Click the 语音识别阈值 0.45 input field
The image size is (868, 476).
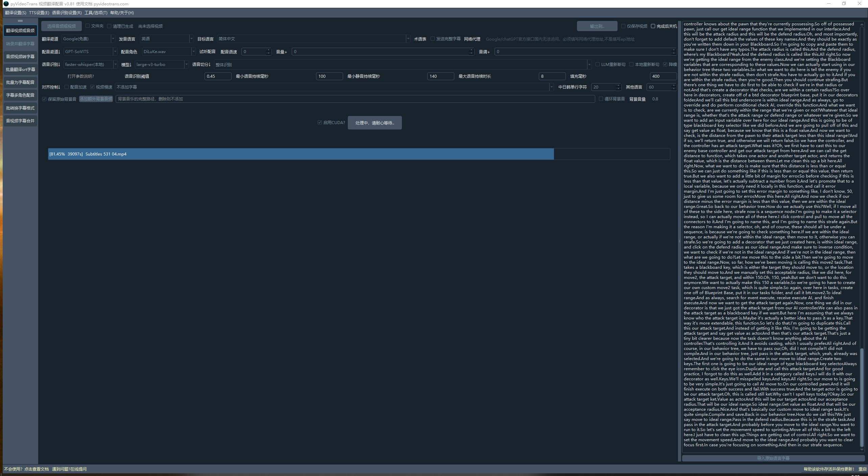[x=217, y=76]
